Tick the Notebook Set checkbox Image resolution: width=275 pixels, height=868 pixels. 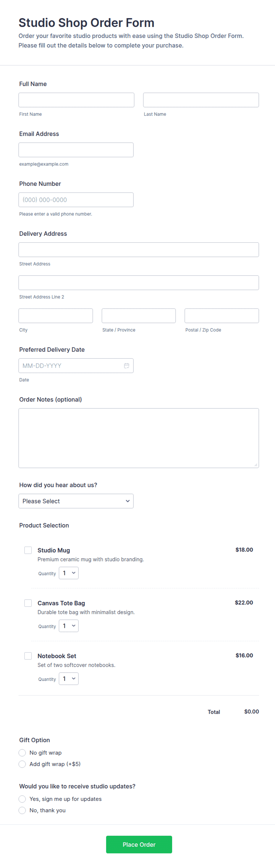[28, 656]
